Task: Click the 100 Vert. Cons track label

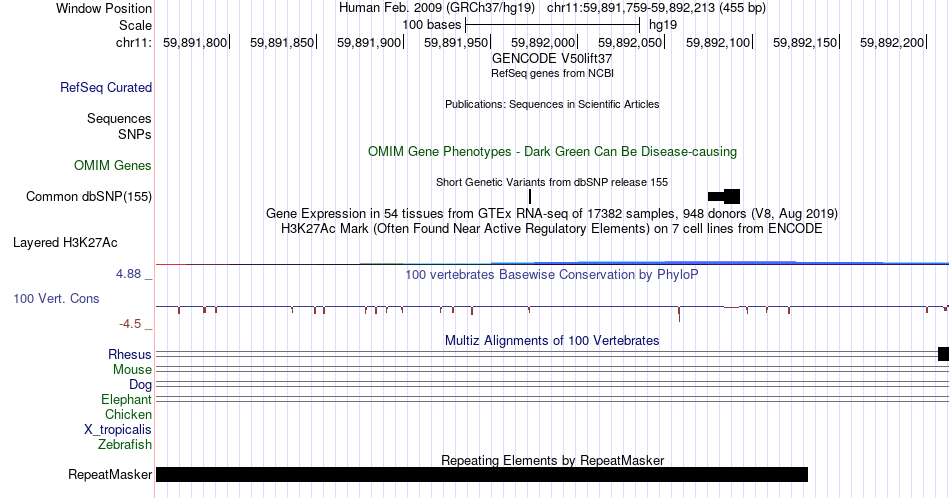Action: coord(56,298)
